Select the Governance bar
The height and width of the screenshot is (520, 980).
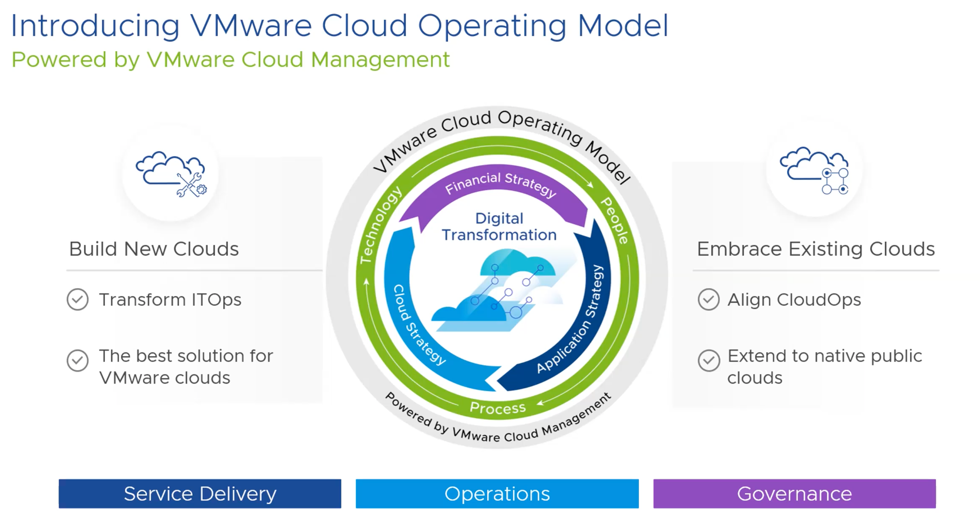tap(794, 494)
